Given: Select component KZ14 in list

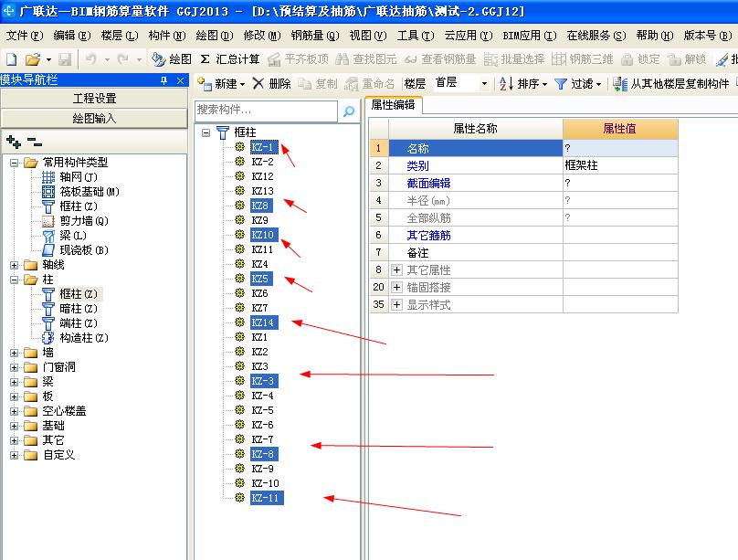Looking at the screenshot, I should 264,322.
